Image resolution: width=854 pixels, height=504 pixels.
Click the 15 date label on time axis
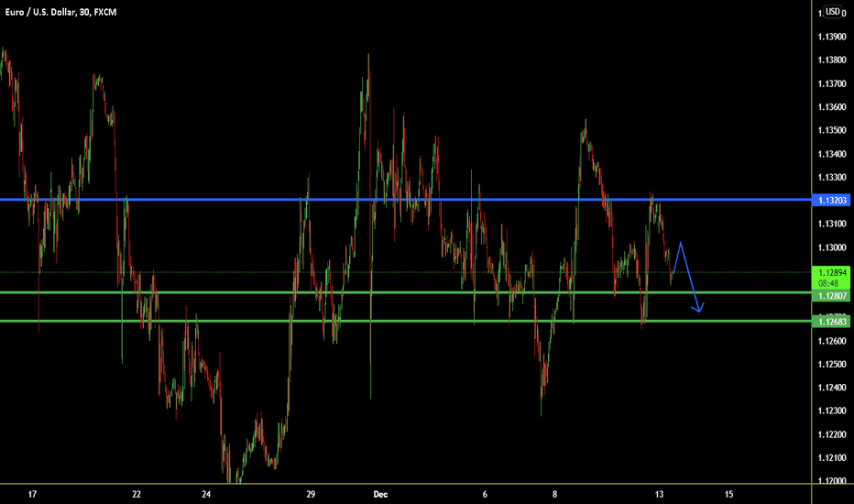point(728,495)
